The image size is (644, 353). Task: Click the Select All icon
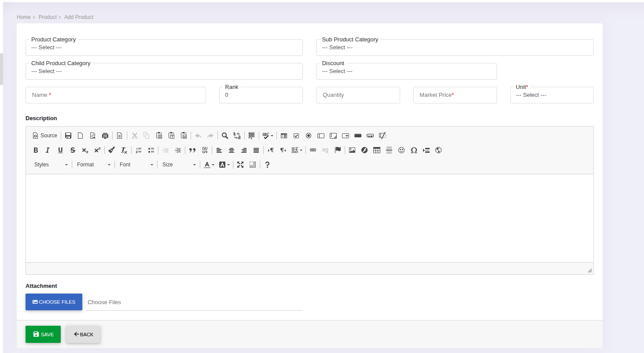click(251, 136)
